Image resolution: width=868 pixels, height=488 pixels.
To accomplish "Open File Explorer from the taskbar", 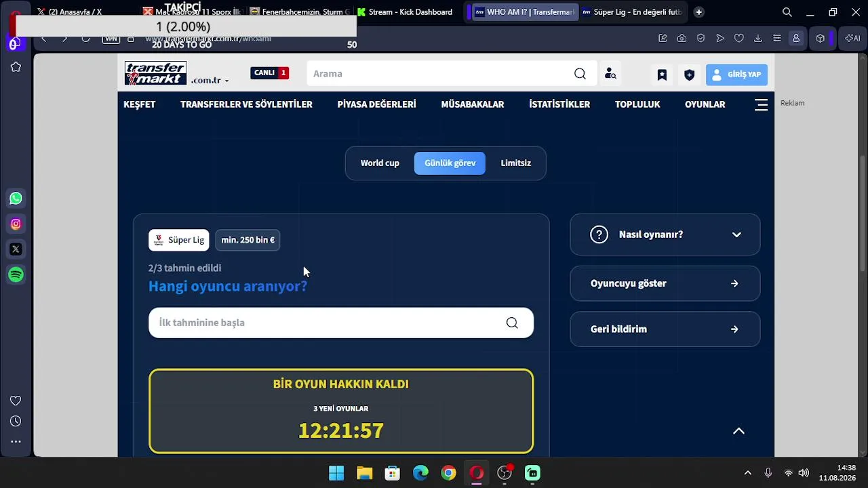I will click(x=365, y=473).
